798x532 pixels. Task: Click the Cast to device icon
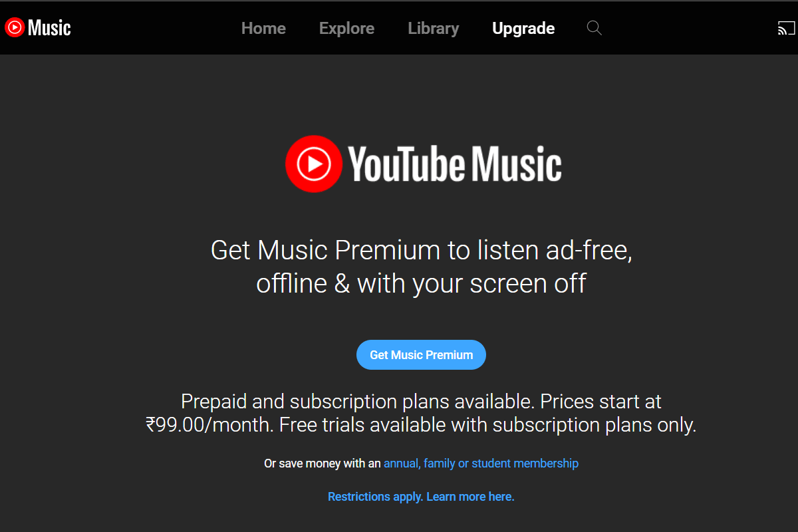click(786, 29)
